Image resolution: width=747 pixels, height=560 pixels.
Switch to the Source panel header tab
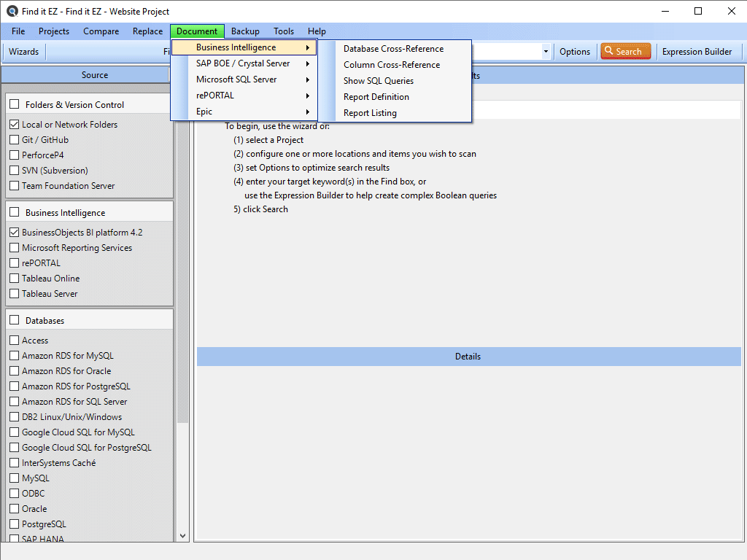95,75
